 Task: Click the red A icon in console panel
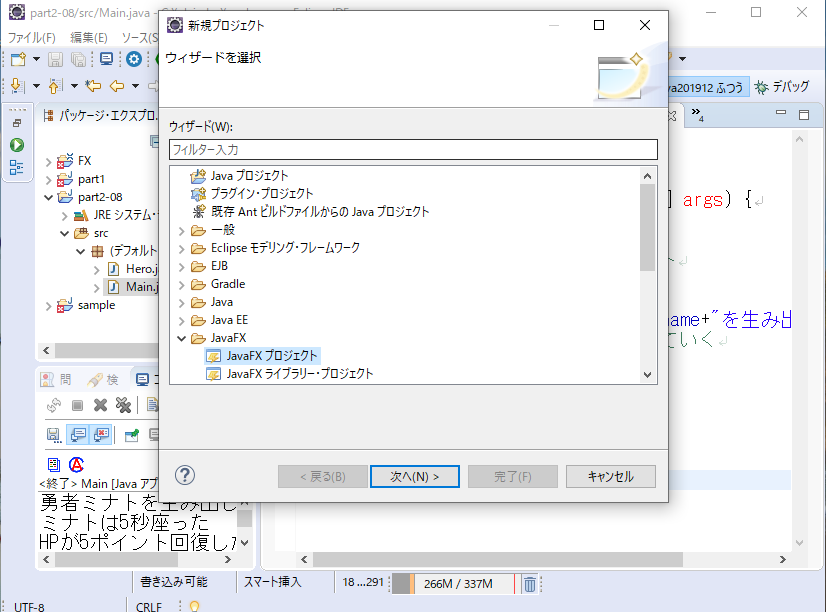(x=76, y=465)
